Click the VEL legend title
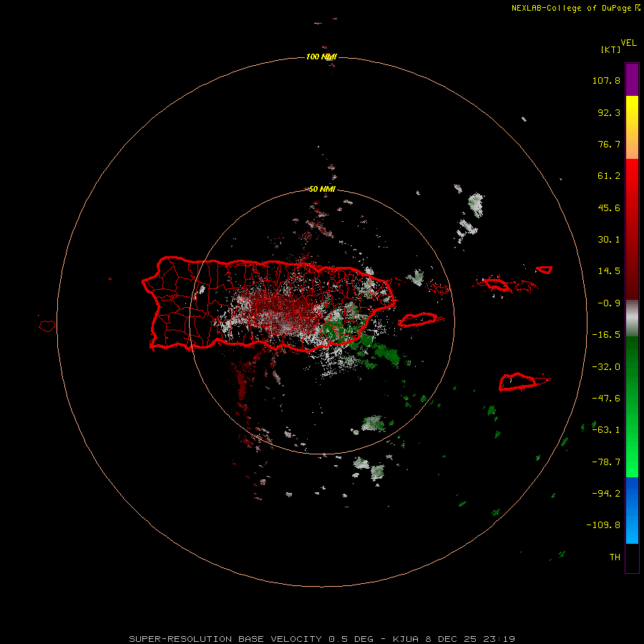The height and width of the screenshot is (644, 644). tap(628, 43)
